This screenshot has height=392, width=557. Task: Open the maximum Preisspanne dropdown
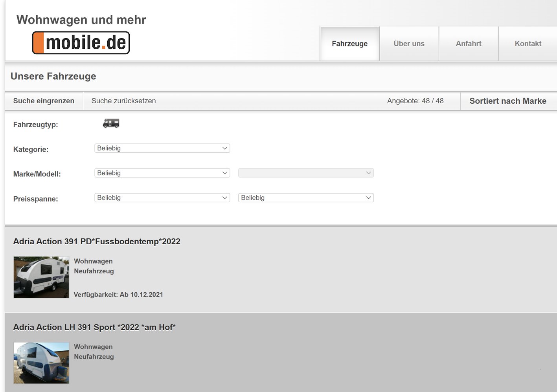[306, 198]
